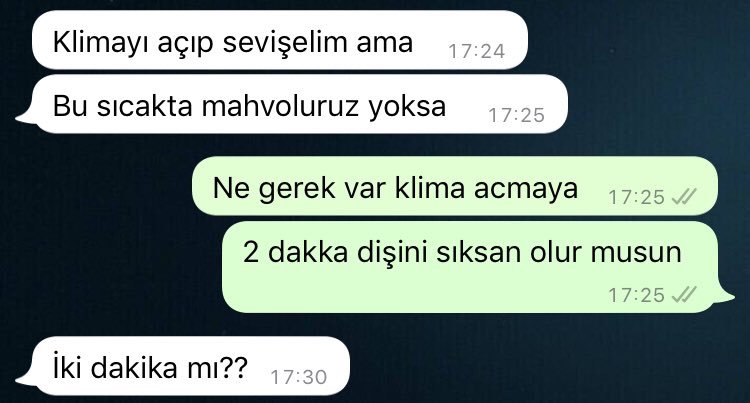
Task: Click double-check ticks on 'Ne gerek var' message
Action: click(x=684, y=196)
